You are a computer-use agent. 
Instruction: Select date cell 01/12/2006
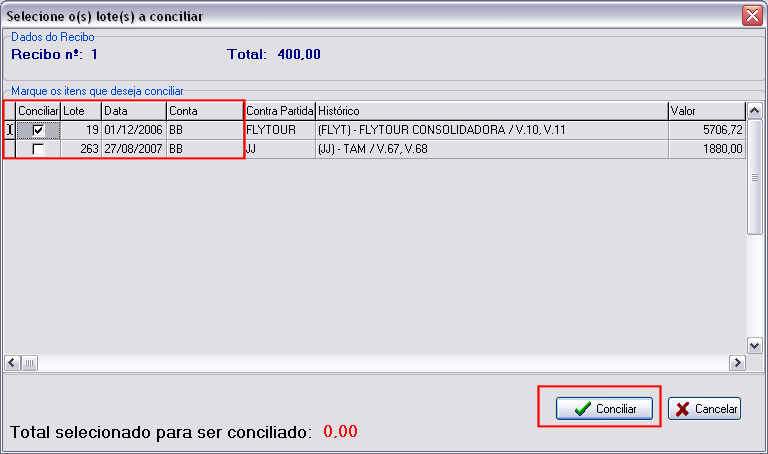pyautogui.click(x=134, y=130)
